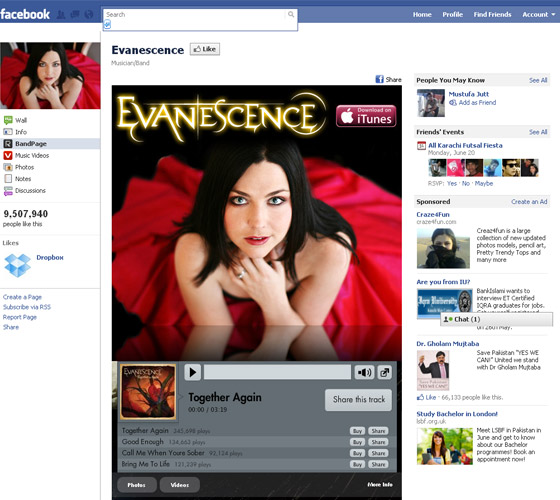560x500 pixels.
Task: Open notifications globe icon
Action: click(89, 14)
